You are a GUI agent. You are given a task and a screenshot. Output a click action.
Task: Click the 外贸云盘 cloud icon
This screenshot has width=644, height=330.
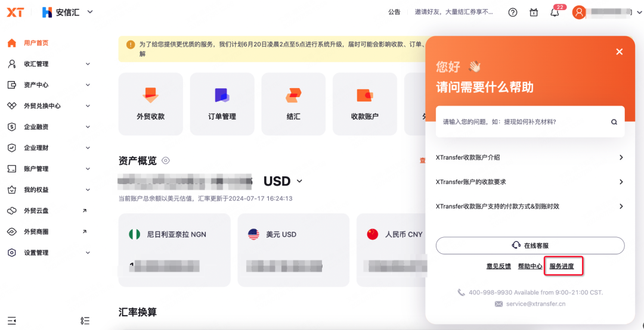(x=12, y=211)
